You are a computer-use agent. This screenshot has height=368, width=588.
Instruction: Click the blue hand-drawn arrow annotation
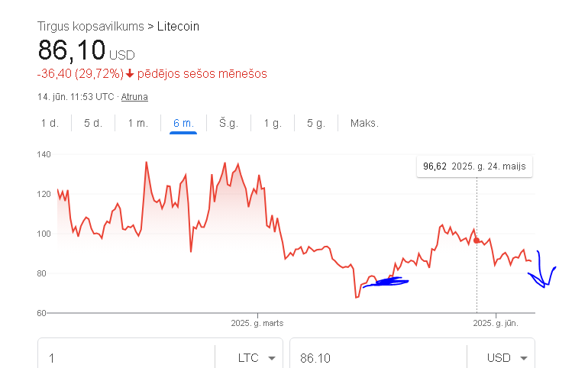542,270
